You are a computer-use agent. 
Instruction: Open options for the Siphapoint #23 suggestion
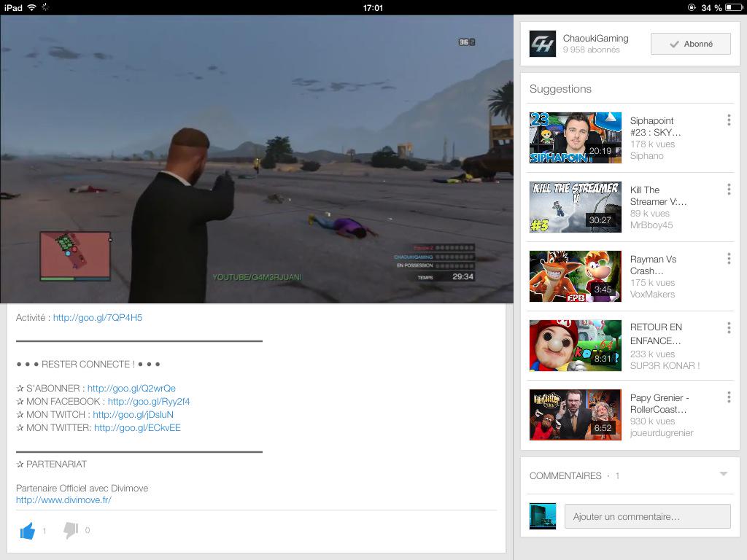point(729,120)
